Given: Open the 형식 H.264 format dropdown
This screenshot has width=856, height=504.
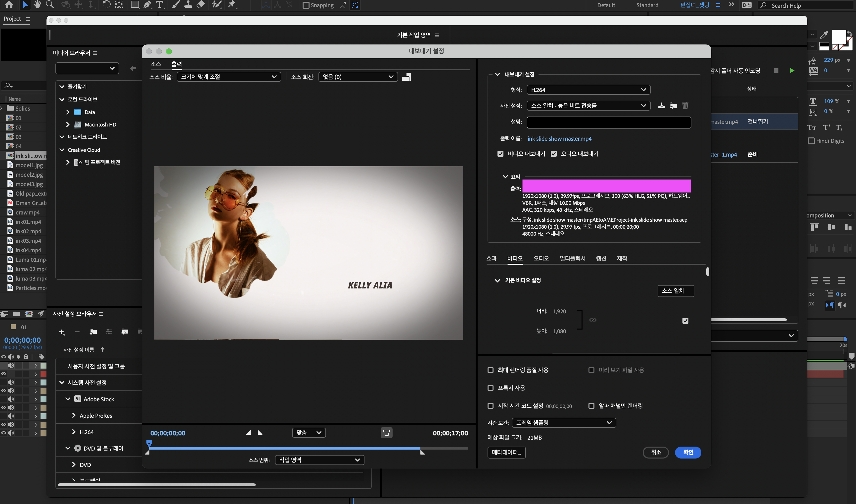Looking at the screenshot, I should [x=588, y=90].
